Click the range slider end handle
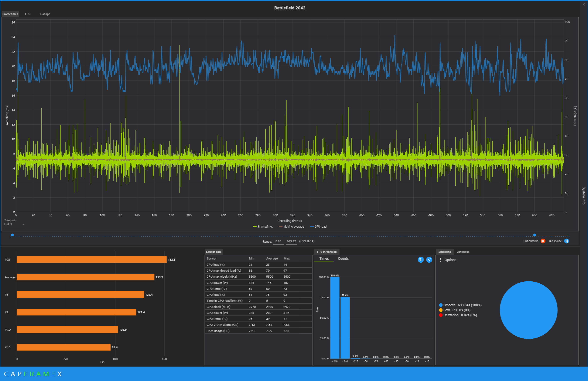Image resolution: width=588 pixels, height=381 pixels. (534, 235)
